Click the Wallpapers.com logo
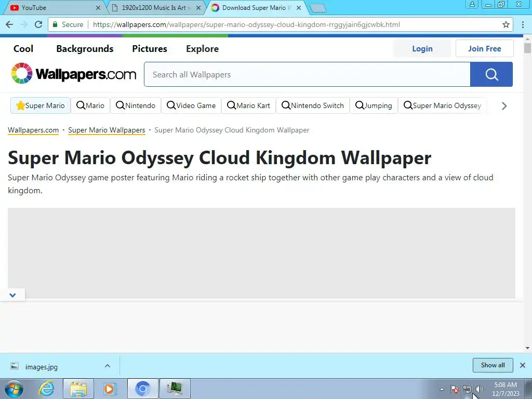Image resolution: width=532 pixels, height=399 pixels. [x=74, y=73]
